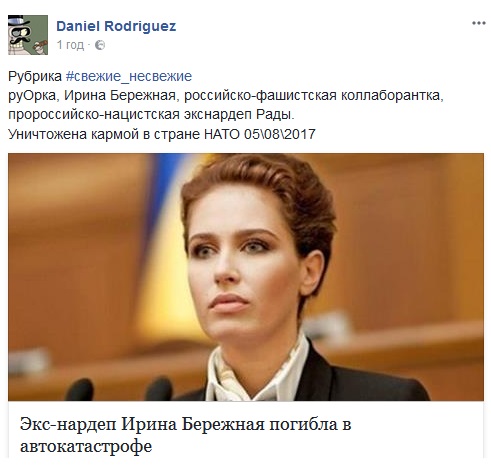Follow the #свежие_несвежие hashtag link
This screenshot has width=491, height=470.
tap(129, 76)
